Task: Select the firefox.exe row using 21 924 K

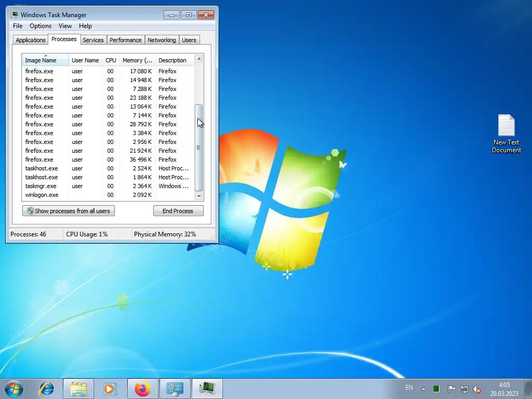Action: [108, 150]
